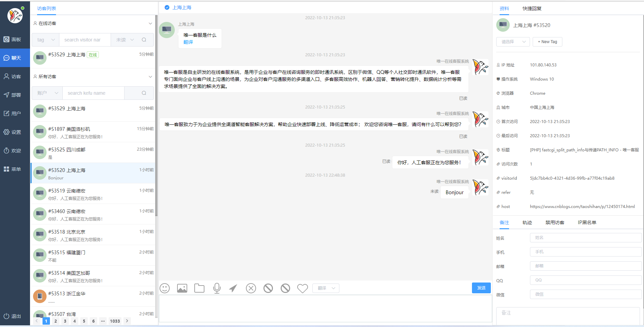Click the 邮箱 email input field

(x=586, y=266)
